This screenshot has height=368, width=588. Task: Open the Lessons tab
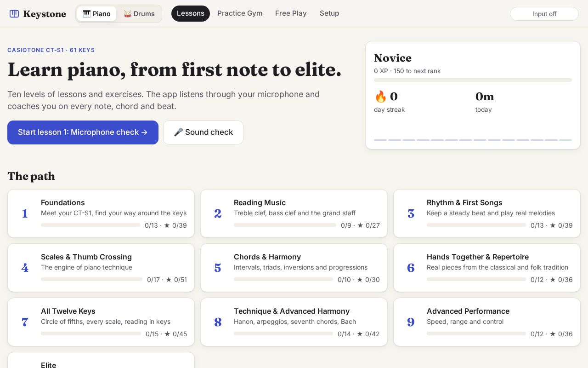[x=191, y=13]
